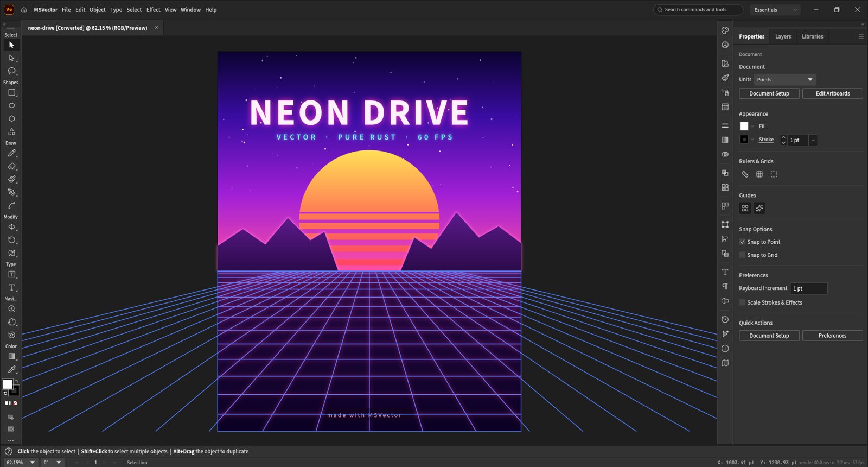Click the Edit Artboards button
868x467 pixels.
[833, 93]
